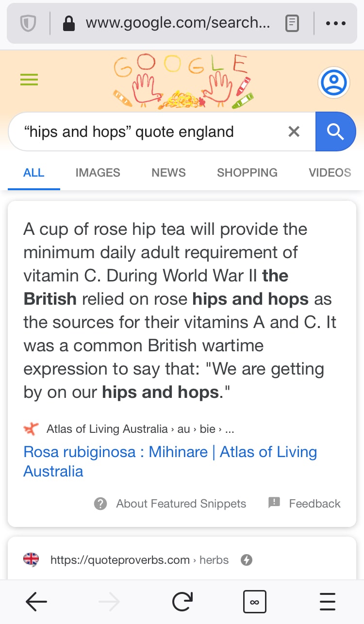Open the private tabs button
The width and height of the screenshot is (364, 624).
pyautogui.click(x=254, y=602)
